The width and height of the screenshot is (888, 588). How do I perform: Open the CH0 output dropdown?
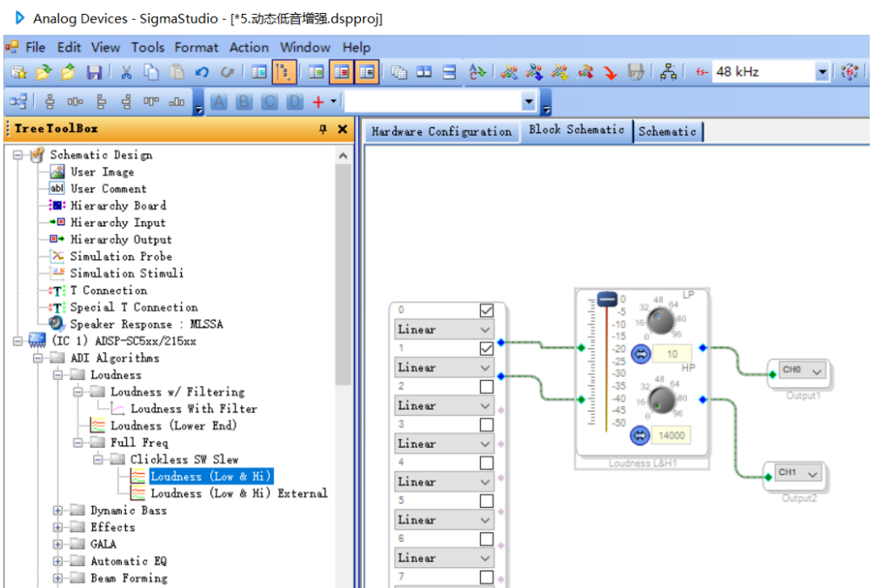pyautogui.click(x=802, y=371)
